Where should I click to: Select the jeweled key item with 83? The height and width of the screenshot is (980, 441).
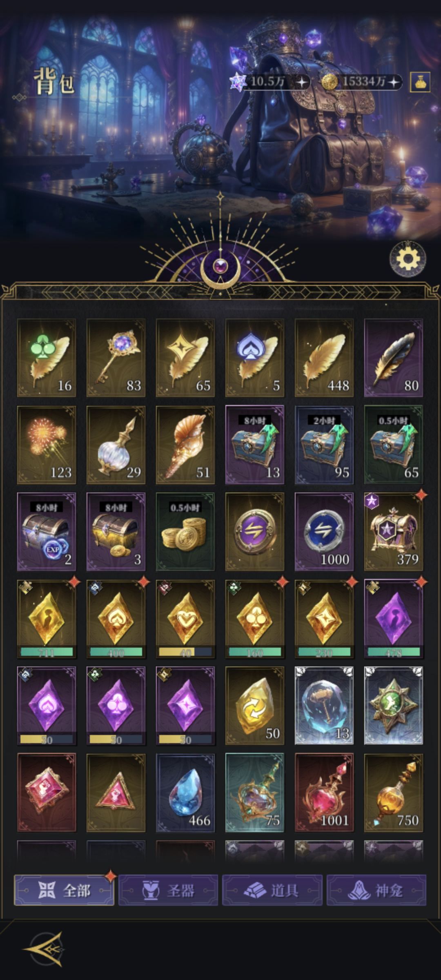(116, 358)
